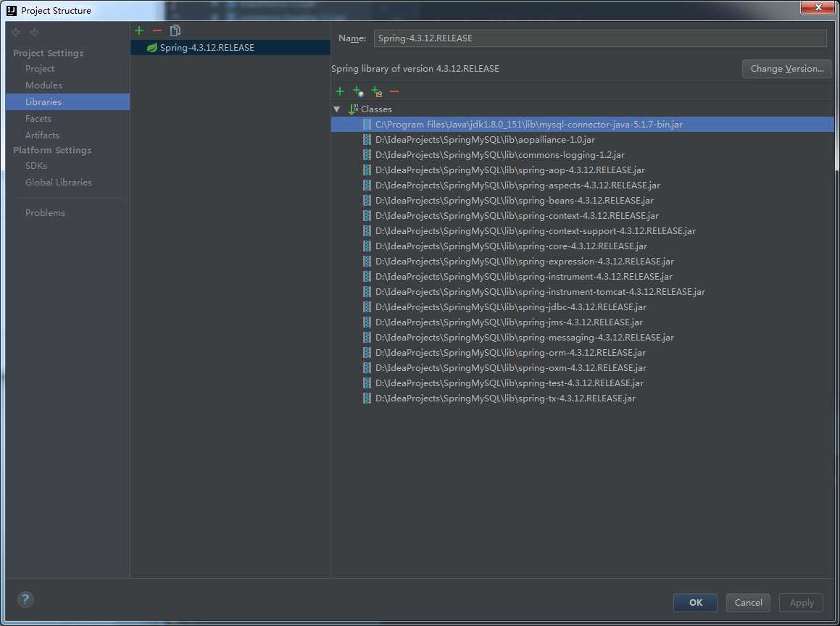
Task: Remove selected jar with red minus icon
Action: click(x=394, y=91)
